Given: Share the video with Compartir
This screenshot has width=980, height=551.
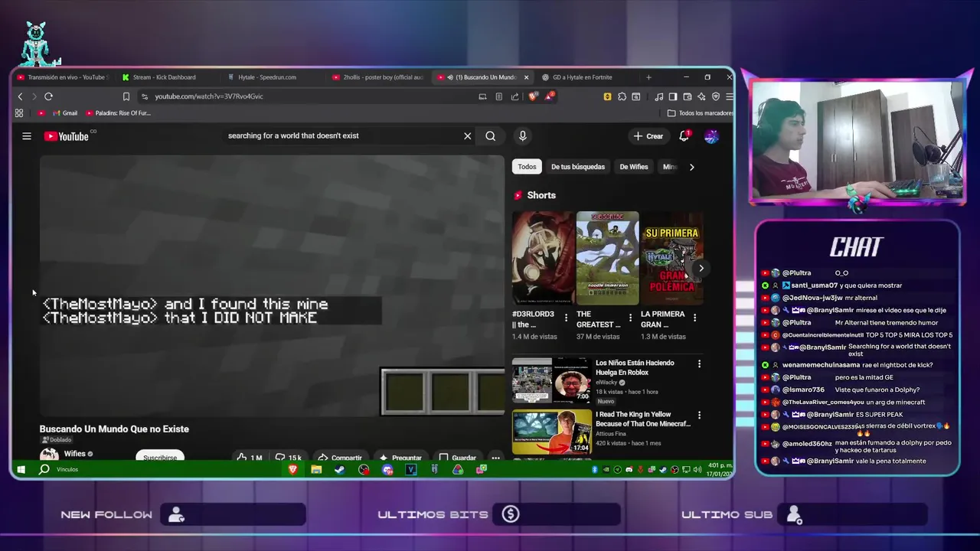Looking at the screenshot, I should tap(339, 457).
